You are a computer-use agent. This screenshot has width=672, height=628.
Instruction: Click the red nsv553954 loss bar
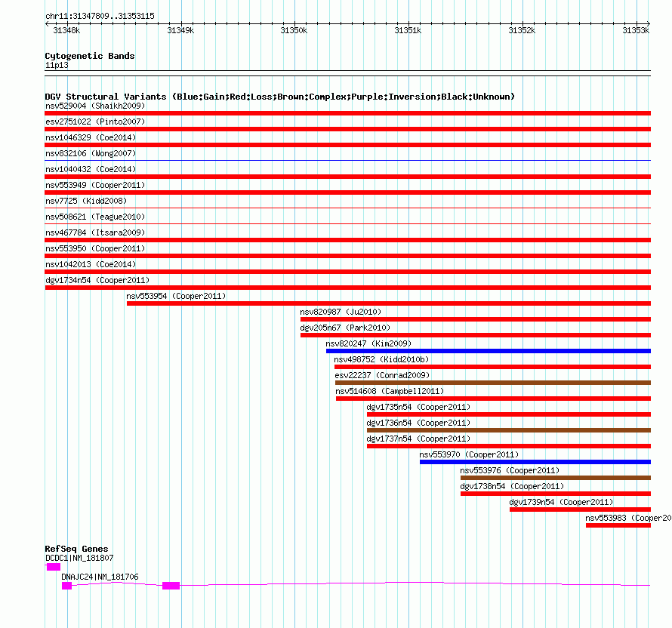[x=389, y=303]
